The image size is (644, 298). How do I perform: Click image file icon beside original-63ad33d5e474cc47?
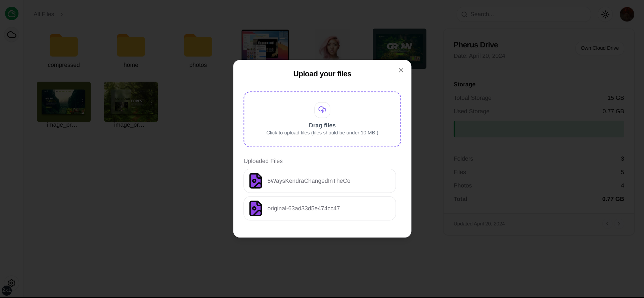[256, 208]
